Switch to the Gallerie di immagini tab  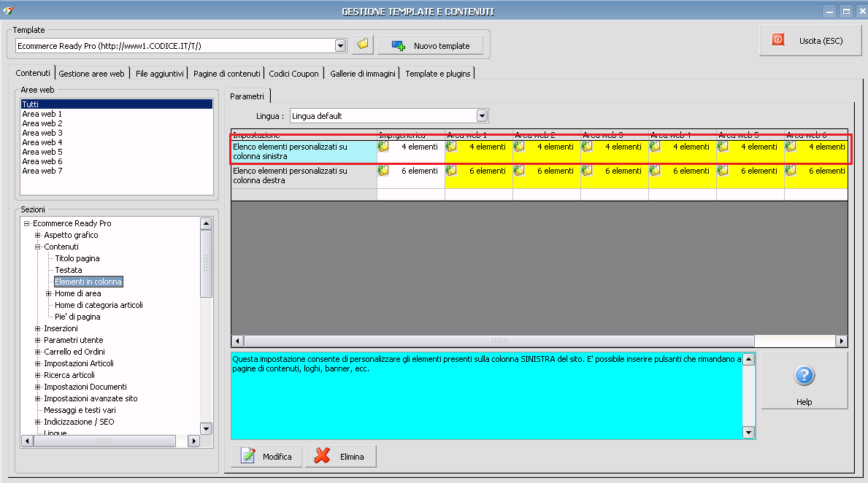coord(363,74)
